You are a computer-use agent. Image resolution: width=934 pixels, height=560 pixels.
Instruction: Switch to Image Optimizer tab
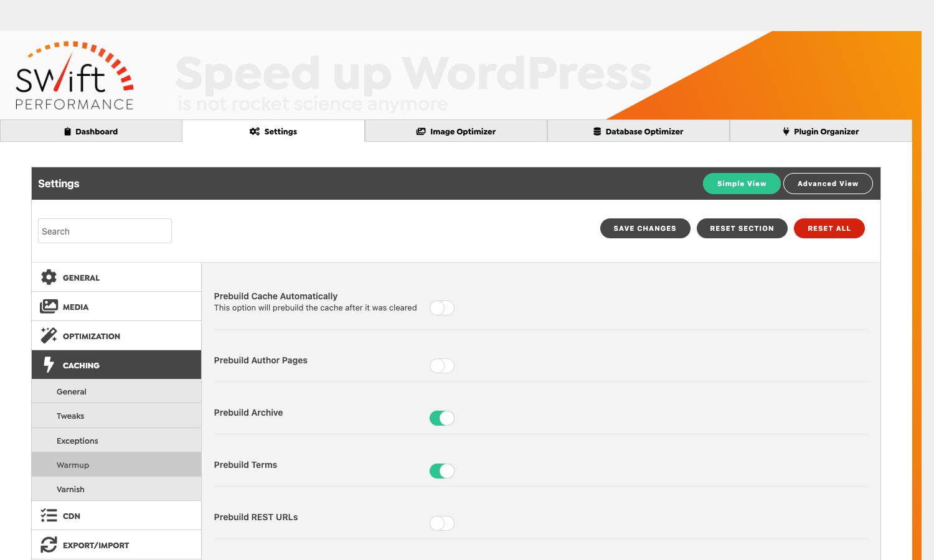point(456,131)
